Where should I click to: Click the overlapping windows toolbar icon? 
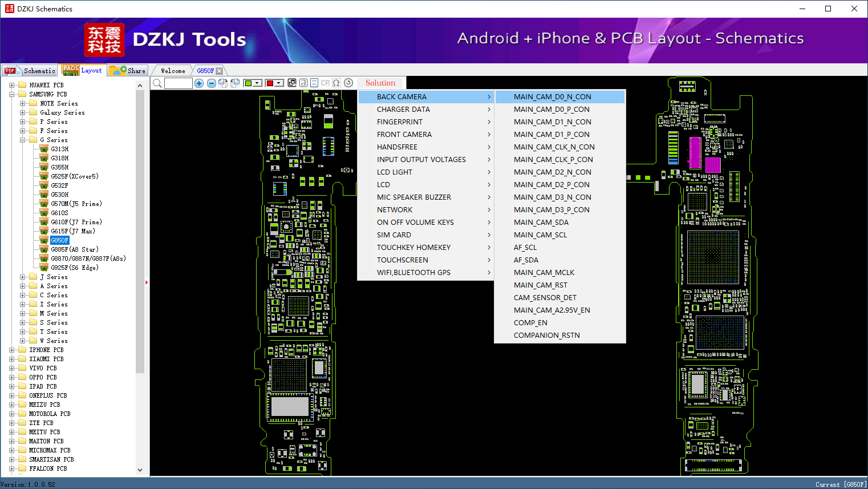[x=292, y=83]
